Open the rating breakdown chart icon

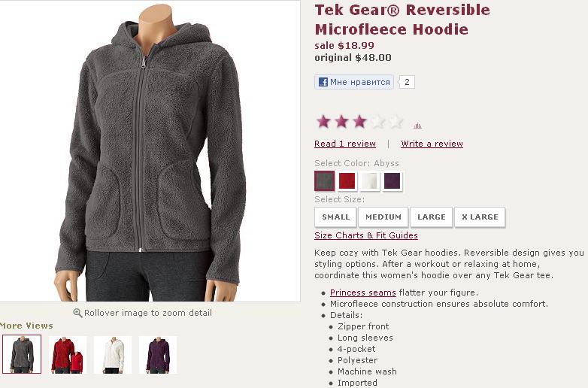[417, 126]
